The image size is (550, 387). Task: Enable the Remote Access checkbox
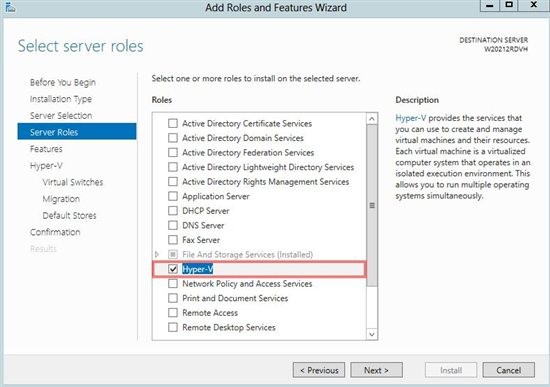point(173,313)
